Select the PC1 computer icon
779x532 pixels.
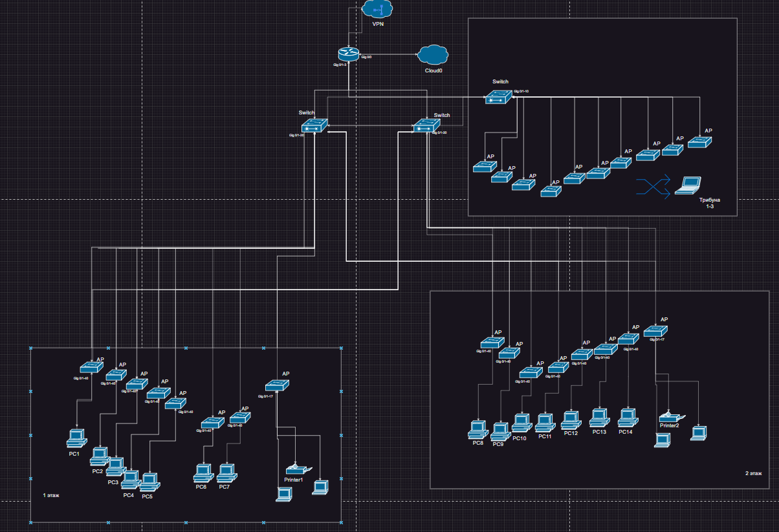[76, 438]
